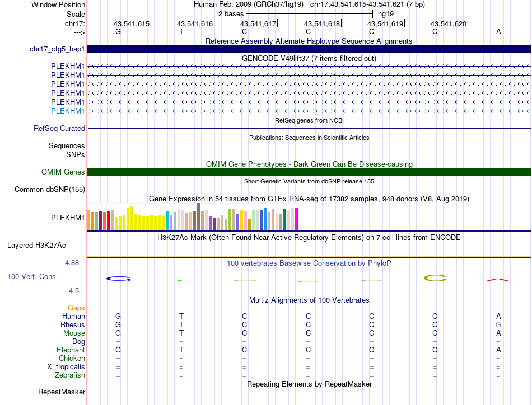Screen dimensions: 532x405
Task: Click the Chicken alignment row label
Action: [72, 358]
